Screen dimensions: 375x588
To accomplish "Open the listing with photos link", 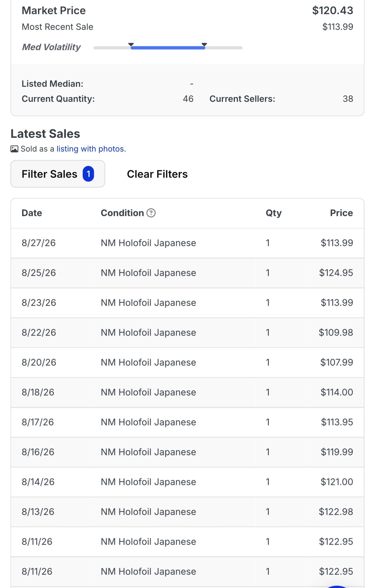I will point(90,149).
